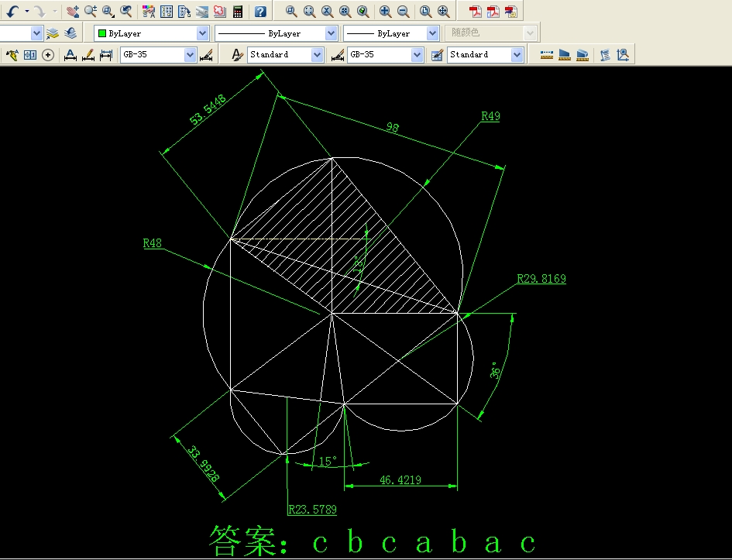
Task: Click the Layer Previous icon
Action: click(x=70, y=33)
